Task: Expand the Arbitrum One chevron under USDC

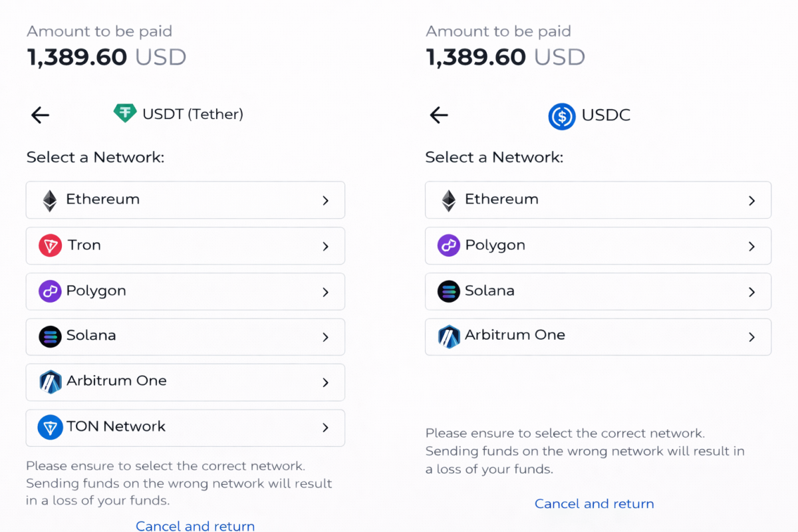Action: [x=751, y=336]
